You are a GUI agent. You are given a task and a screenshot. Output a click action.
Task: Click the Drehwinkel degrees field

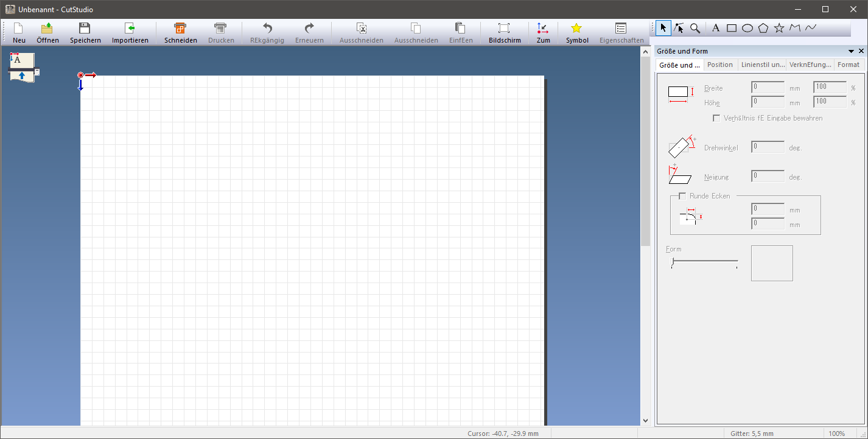click(768, 147)
